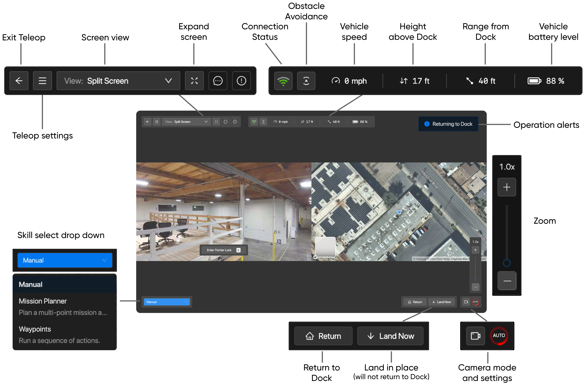Click the small zoom slider handle in app
588x392 pixels.
475,280
